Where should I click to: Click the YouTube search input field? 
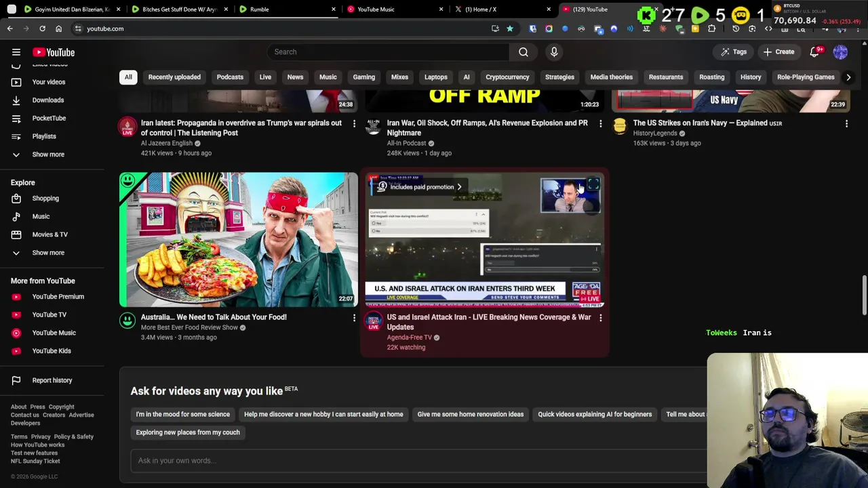click(x=388, y=52)
